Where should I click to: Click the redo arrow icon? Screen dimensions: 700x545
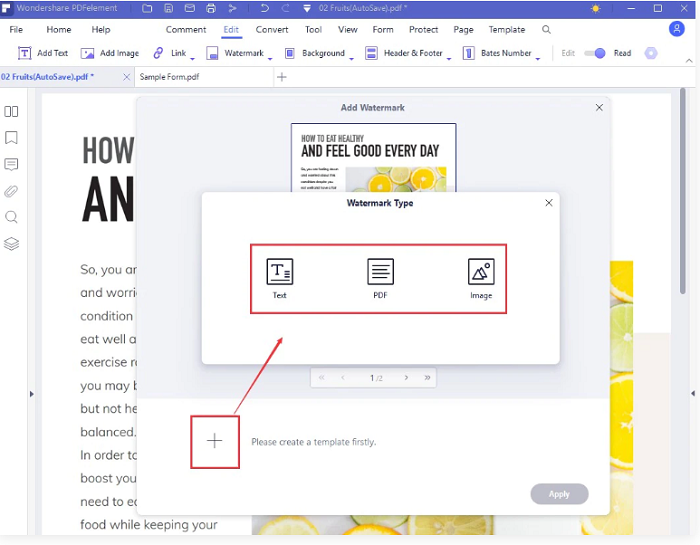(285, 8)
